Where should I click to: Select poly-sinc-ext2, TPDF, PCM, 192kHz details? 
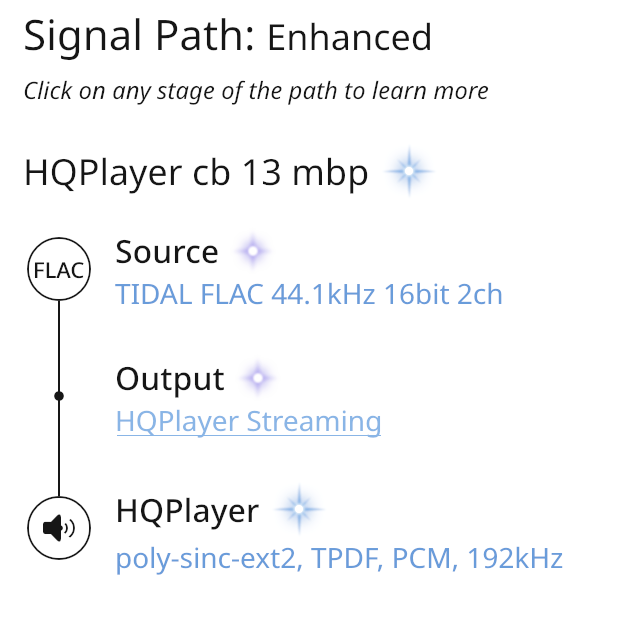[339, 559]
